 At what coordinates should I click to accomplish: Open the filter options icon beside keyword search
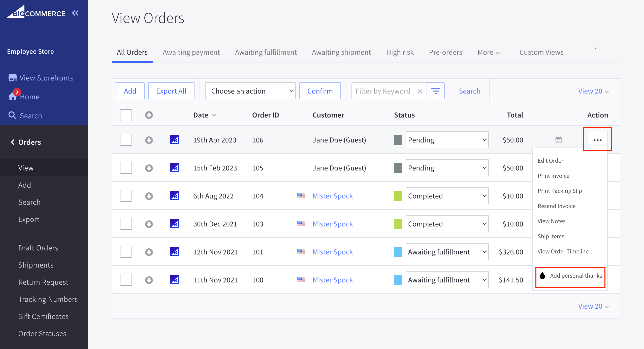[436, 91]
